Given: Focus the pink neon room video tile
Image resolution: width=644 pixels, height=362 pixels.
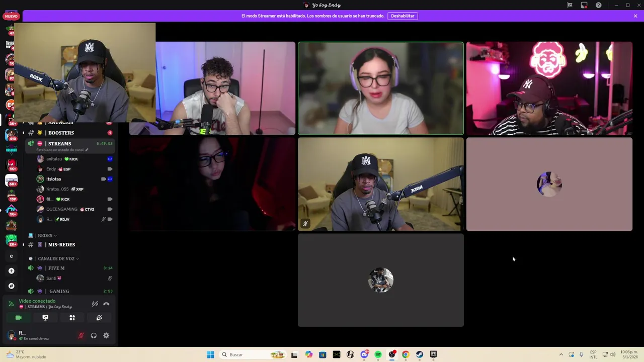Looking at the screenshot, I should 549,88.
